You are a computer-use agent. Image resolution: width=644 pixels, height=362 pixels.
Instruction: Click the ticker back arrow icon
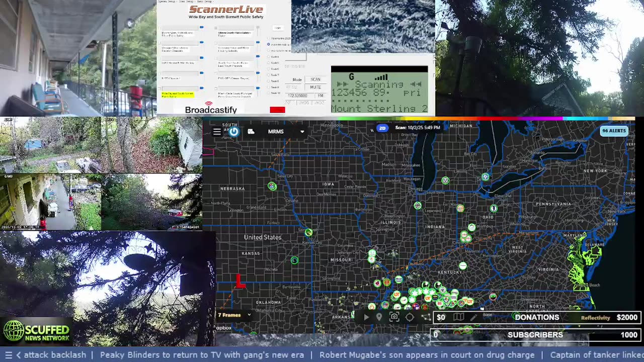[19, 355]
